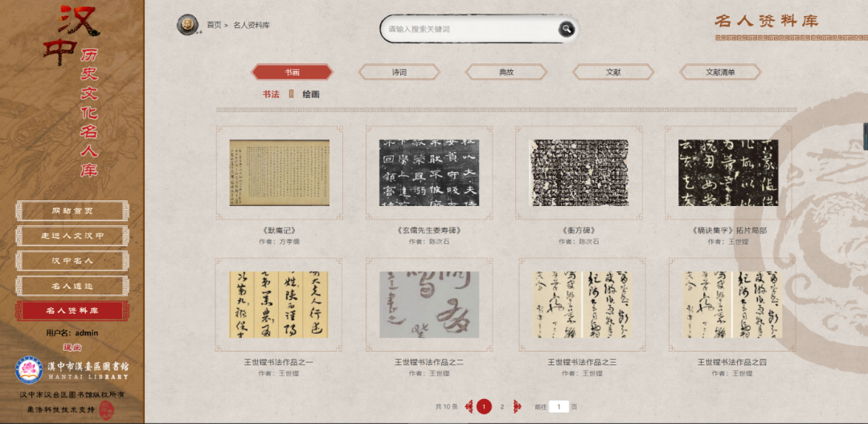868x424 pixels.
Task: Switch to the 诗词 tab
Action: point(399,72)
